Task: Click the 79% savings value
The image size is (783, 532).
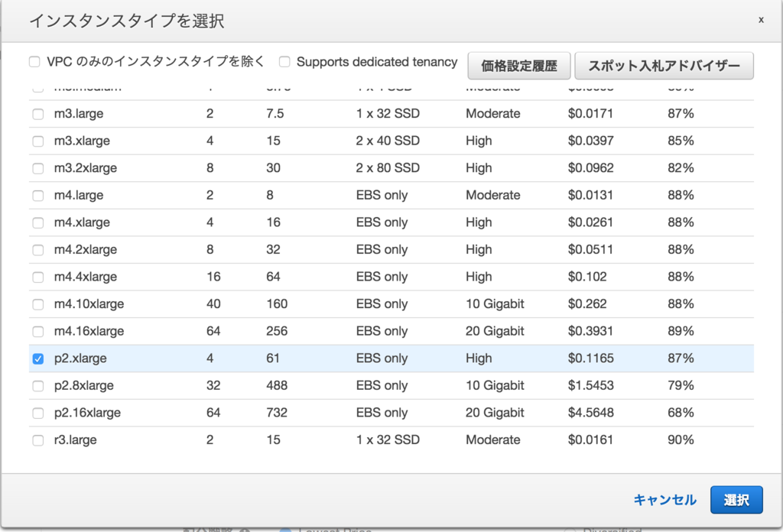Action: [681, 385]
